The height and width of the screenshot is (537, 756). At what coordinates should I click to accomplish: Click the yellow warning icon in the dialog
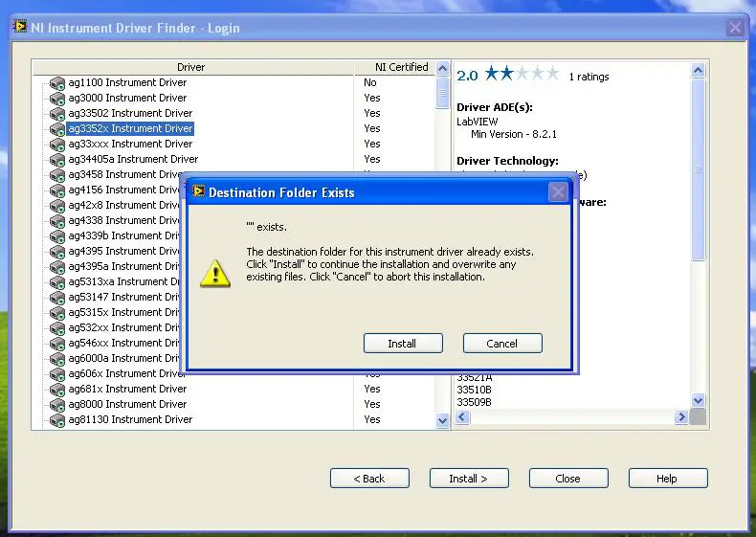click(215, 274)
